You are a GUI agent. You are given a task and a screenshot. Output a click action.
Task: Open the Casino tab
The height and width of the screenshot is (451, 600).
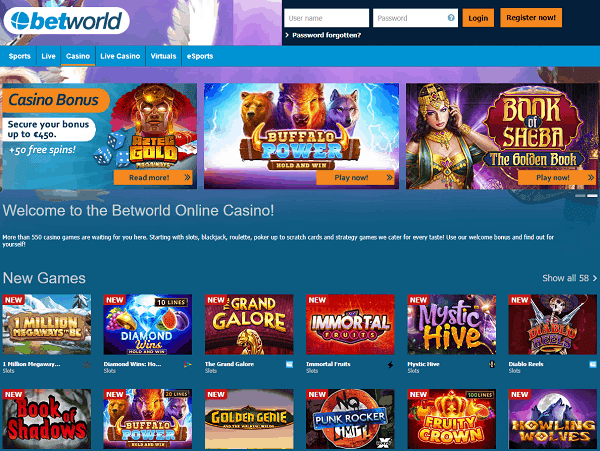(78, 56)
